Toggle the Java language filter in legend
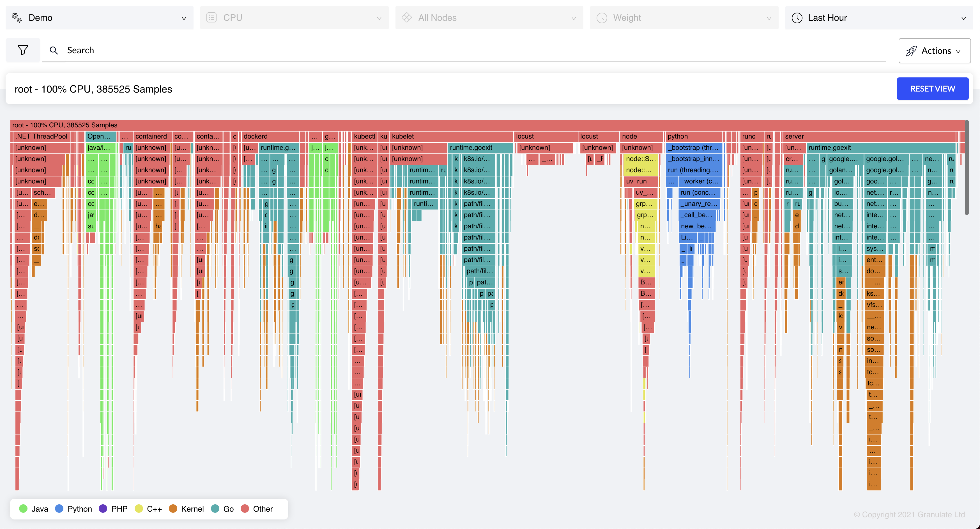Image resolution: width=980 pixels, height=529 pixels. (x=33, y=509)
